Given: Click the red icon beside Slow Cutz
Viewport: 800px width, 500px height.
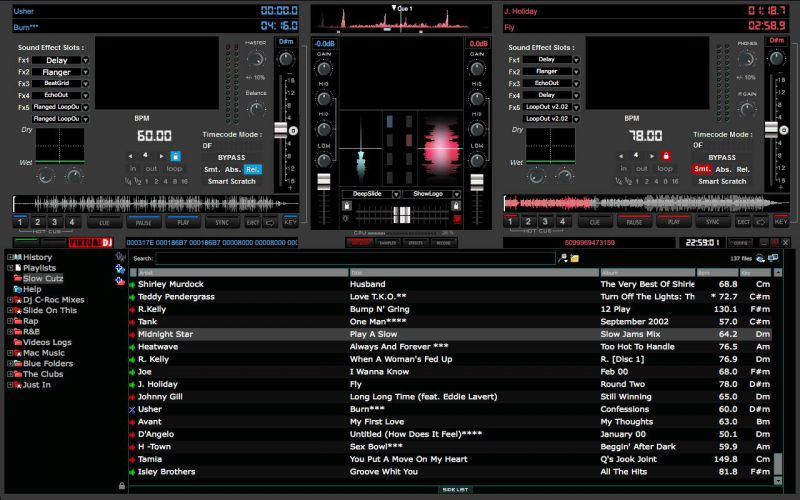Looking at the screenshot, I should [x=120, y=281].
